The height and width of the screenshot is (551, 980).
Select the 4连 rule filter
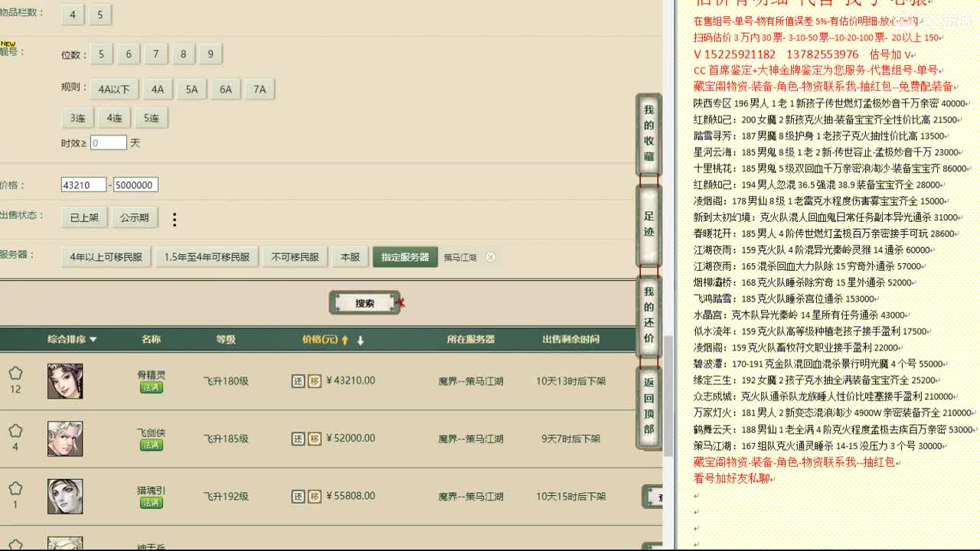pyautogui.click(x=114, y=118)
